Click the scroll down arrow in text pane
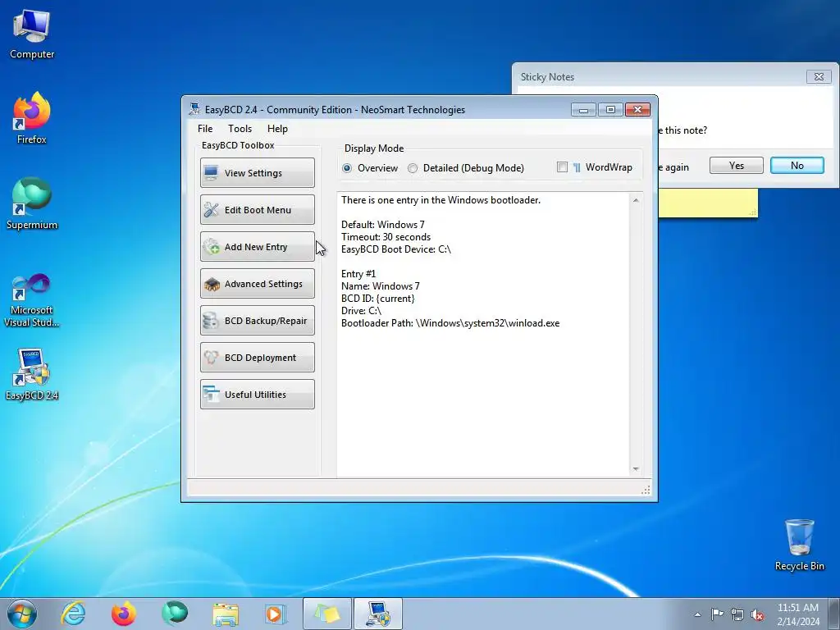This screenshot has height=630, width=840. coord(636,468)
